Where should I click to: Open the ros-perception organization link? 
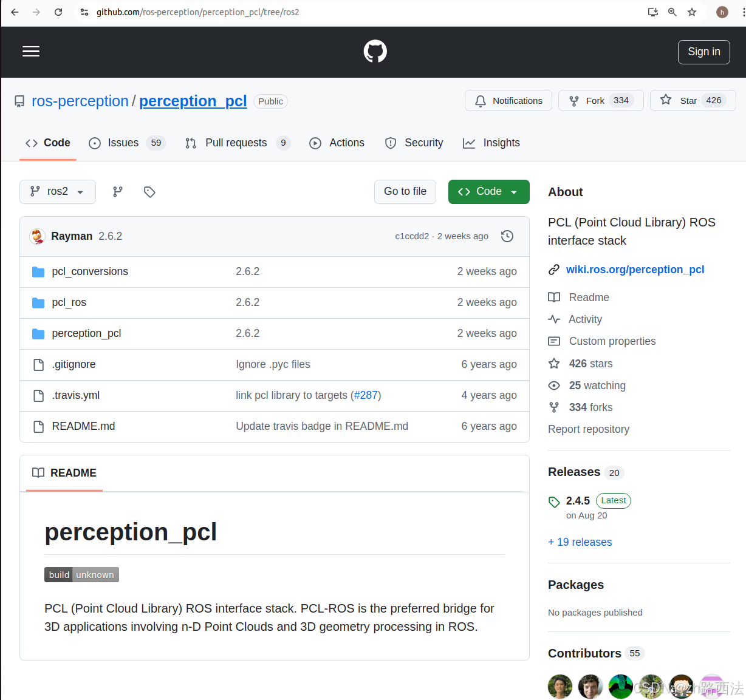pyautogui.click(x=80, y=101)
